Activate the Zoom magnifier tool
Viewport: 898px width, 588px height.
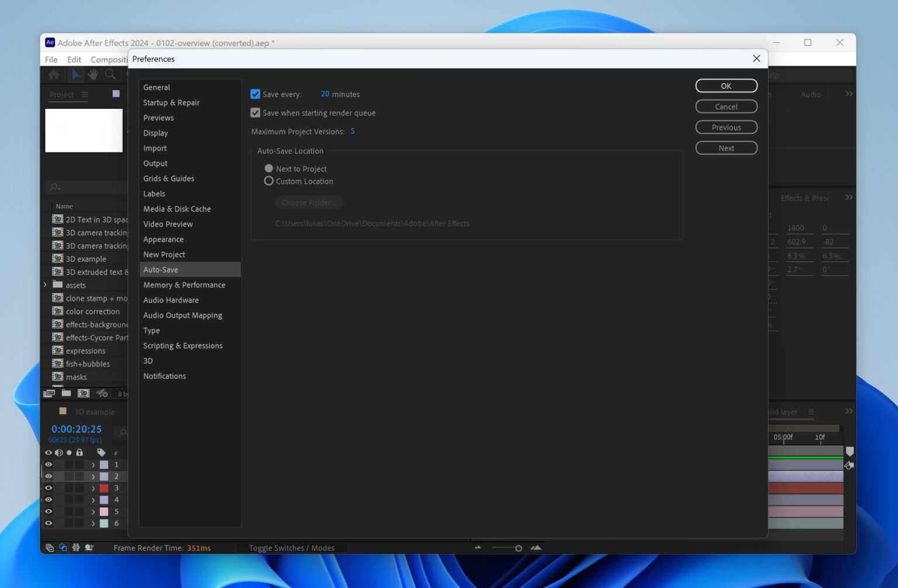[x=110, y=74]
